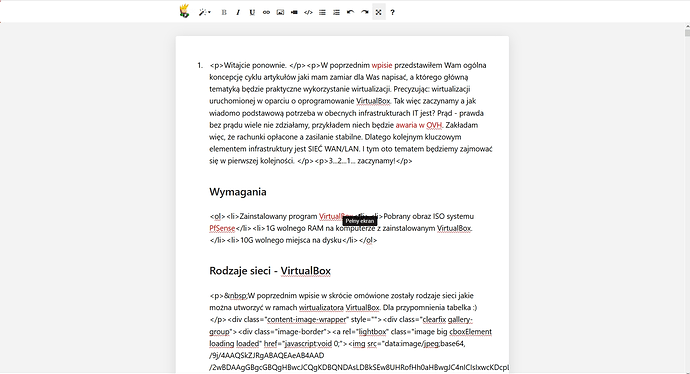Redo the last edit
690x374 pixels.
pos(365,12)
